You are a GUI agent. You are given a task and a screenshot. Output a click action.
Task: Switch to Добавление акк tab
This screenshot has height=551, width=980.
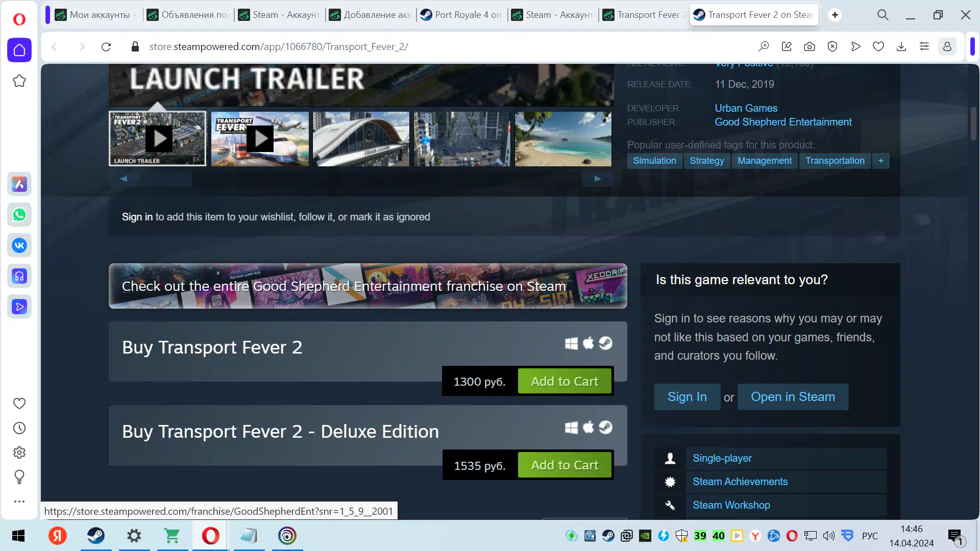tap(371, 15)
